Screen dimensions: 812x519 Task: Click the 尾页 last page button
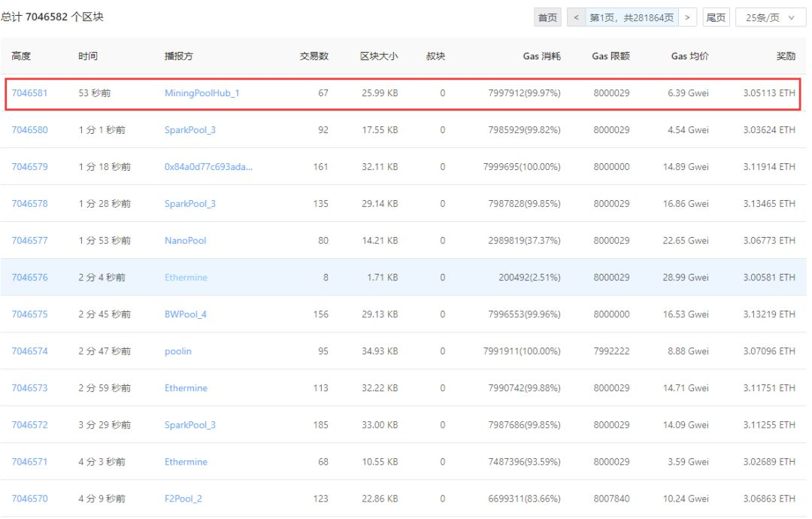716,17
